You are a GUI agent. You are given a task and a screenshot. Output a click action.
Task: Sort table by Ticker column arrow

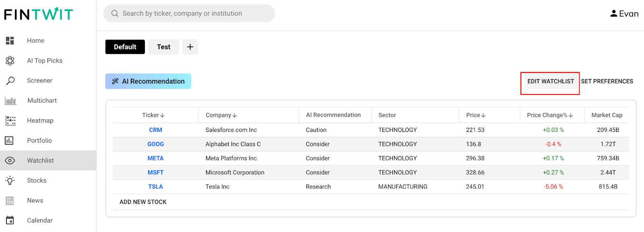tap(163, 115)
